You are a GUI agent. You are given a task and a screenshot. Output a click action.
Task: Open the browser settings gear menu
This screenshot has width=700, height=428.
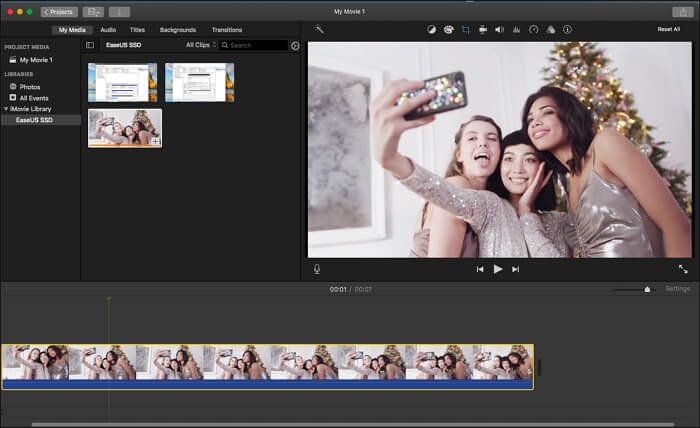295,45
